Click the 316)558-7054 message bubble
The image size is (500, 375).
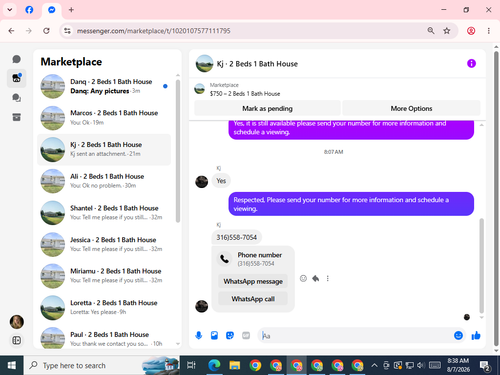[x=236, y=237]
